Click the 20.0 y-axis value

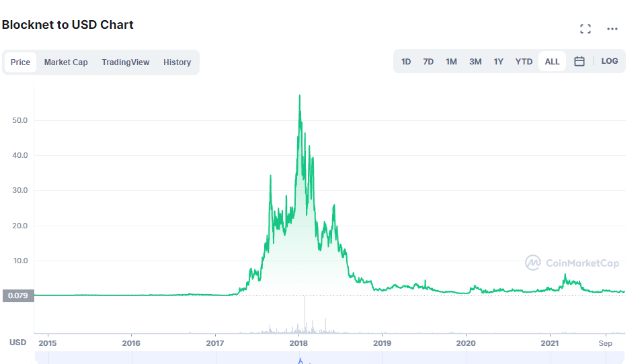tap(19, 226)
